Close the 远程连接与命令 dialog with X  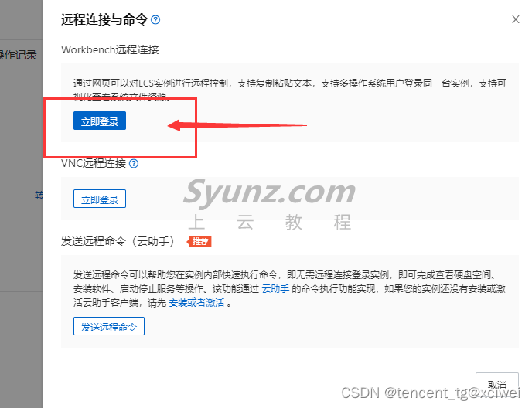[515, 19]
